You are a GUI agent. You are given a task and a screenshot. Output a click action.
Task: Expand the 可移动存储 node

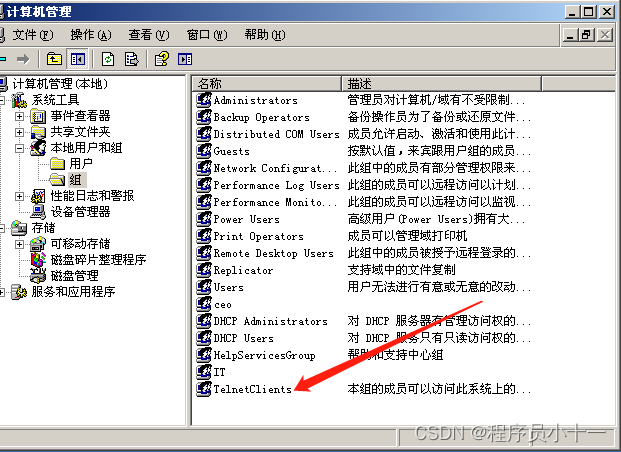(x=19, y=244)
